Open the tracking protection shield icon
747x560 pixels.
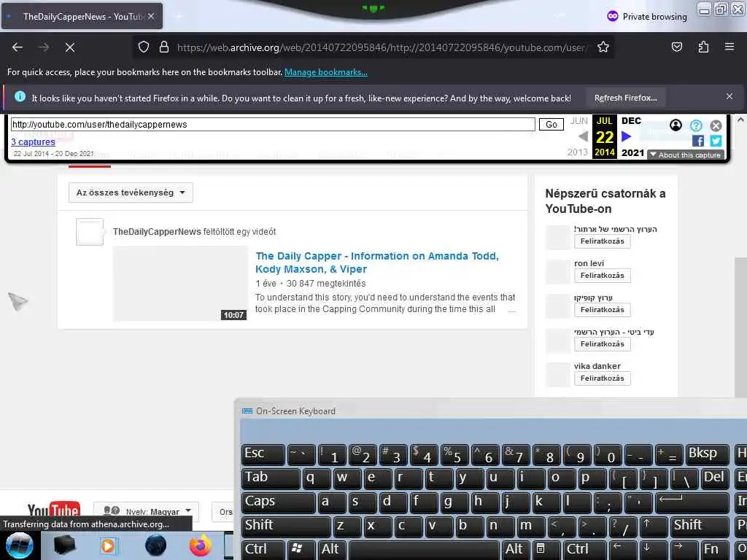pos(144,47)
